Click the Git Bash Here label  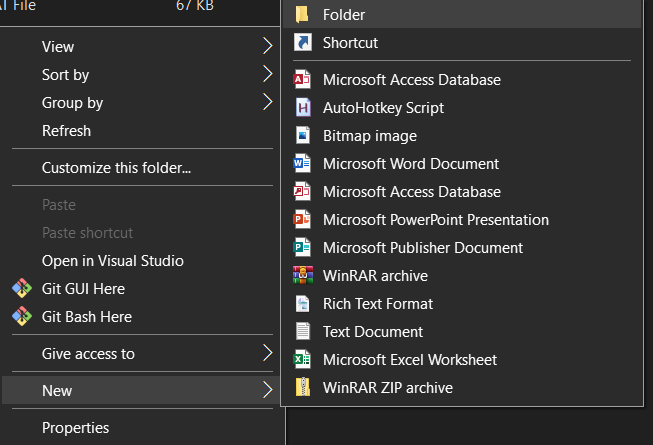pos(87,317)
